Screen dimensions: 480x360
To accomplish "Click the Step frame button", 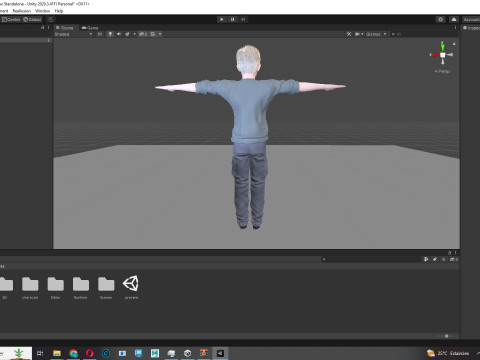I will 243,19.
